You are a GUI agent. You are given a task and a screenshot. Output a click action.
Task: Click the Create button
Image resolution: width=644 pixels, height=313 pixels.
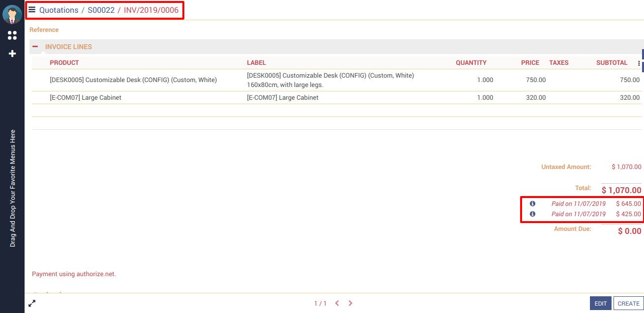pyautogui.click(x=628, y=304)
